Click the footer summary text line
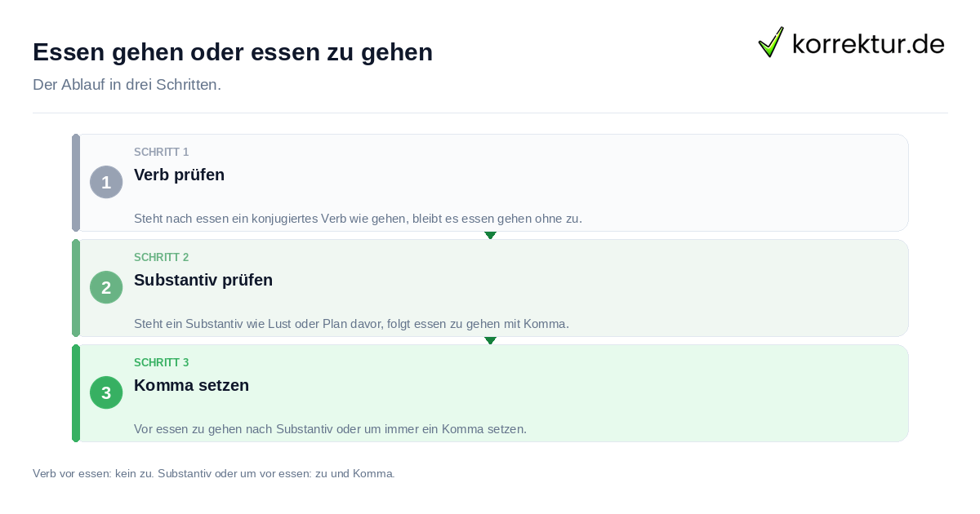Image resolution: width=980 pixels, height=514 pixels. pos(214,473)
